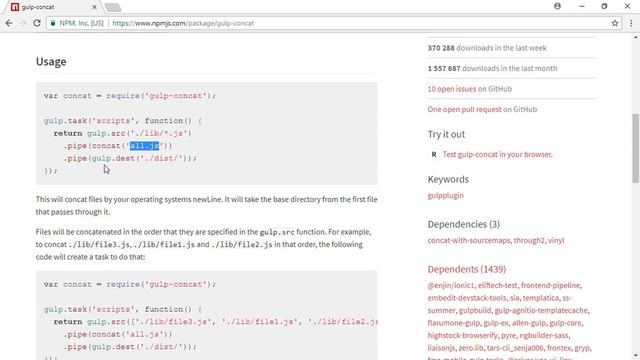The height and width of the screenshot is (360, 640).
Task: Open the frontex dependent link
Action: 559,348
